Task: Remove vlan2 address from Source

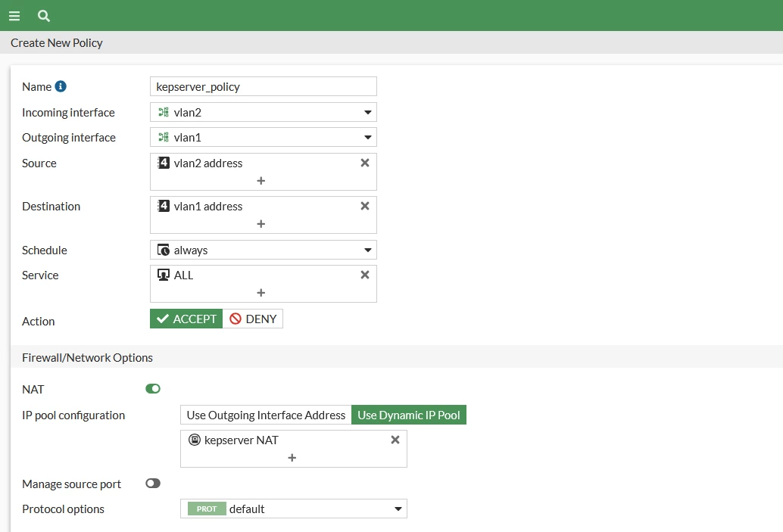Action: (365, 163)
